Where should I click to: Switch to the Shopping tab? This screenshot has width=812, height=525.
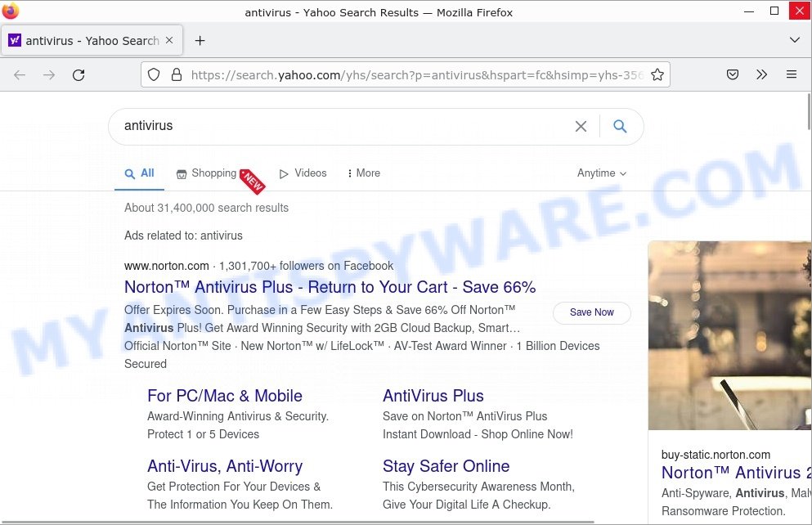207,173
